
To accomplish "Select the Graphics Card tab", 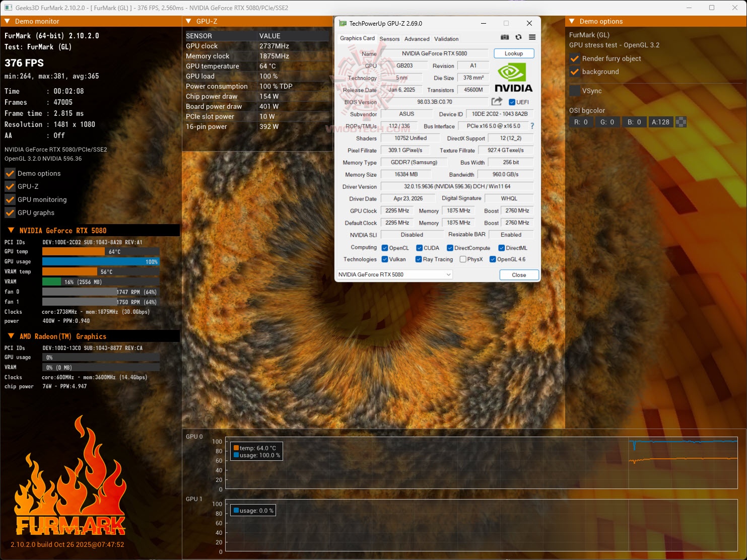I will (x=357, y=38).
